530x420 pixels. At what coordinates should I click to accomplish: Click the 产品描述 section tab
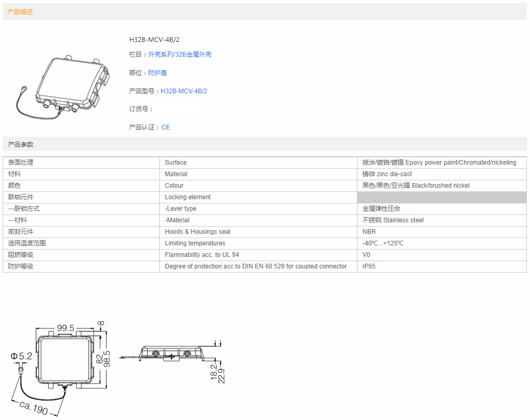[20, 12]
